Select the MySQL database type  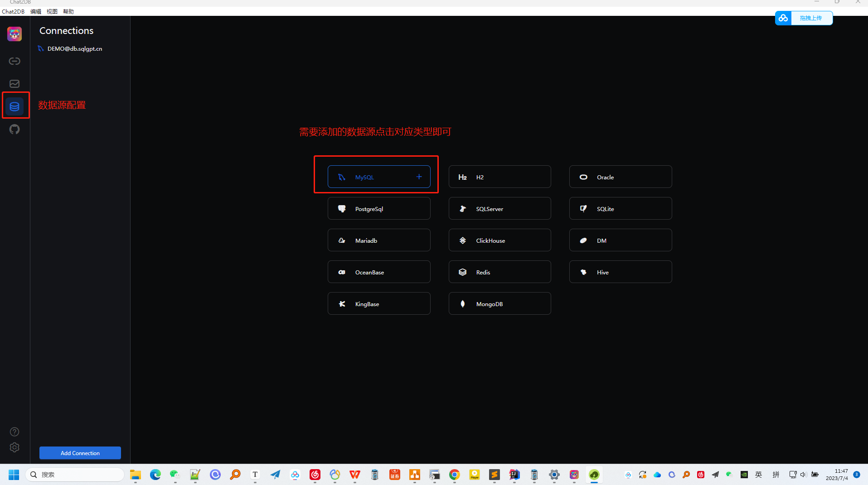tap(379, 177)
